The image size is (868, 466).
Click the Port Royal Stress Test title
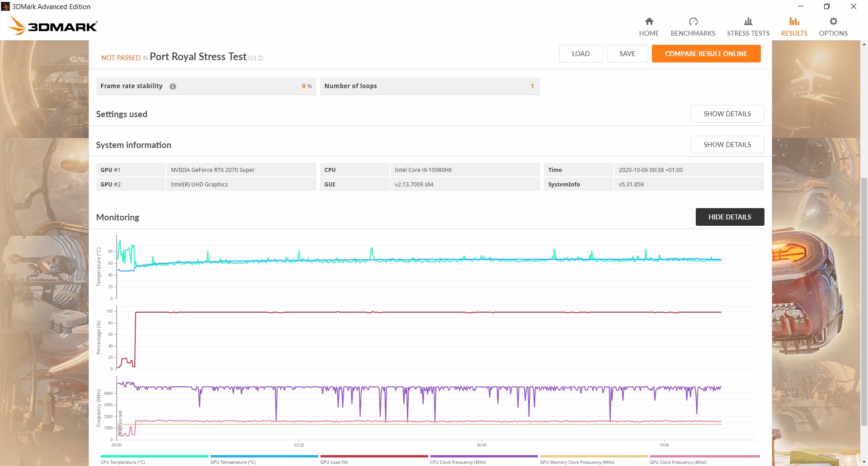(x=198, y=57)
